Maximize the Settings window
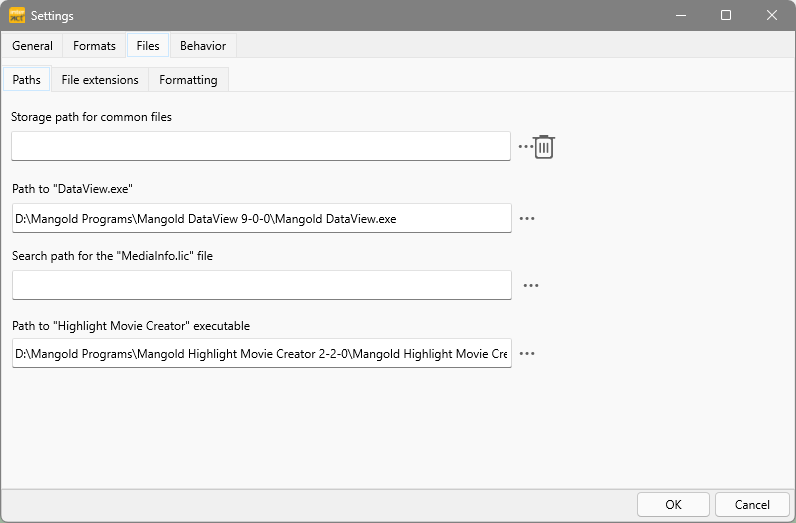The width and height of the screenshot is (796, 523). [726, 15]
